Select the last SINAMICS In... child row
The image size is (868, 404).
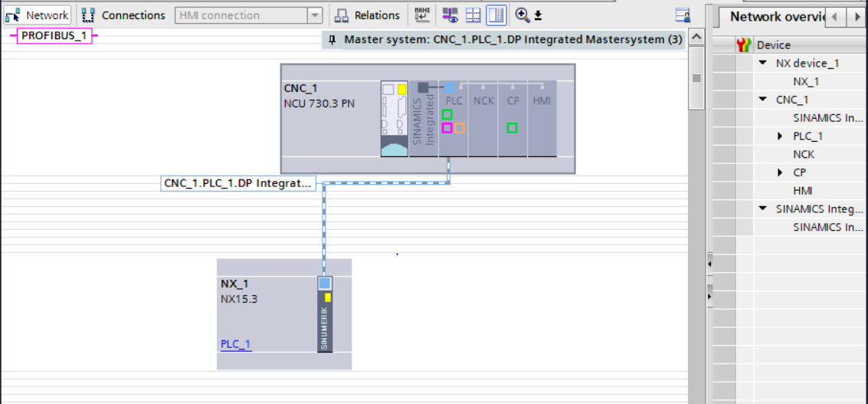click(828, 227)
